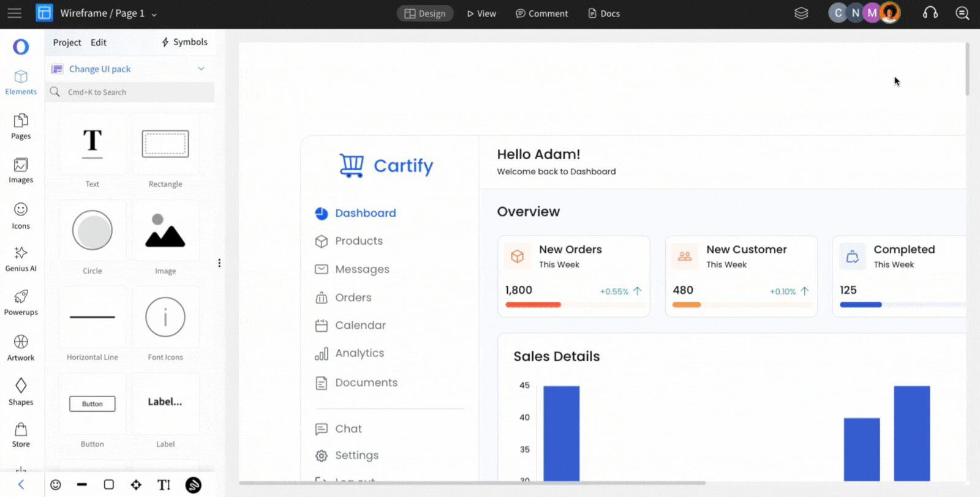Click the headphones support icon
The height and width of the screenshot is (497, 980).
[930, 13]
